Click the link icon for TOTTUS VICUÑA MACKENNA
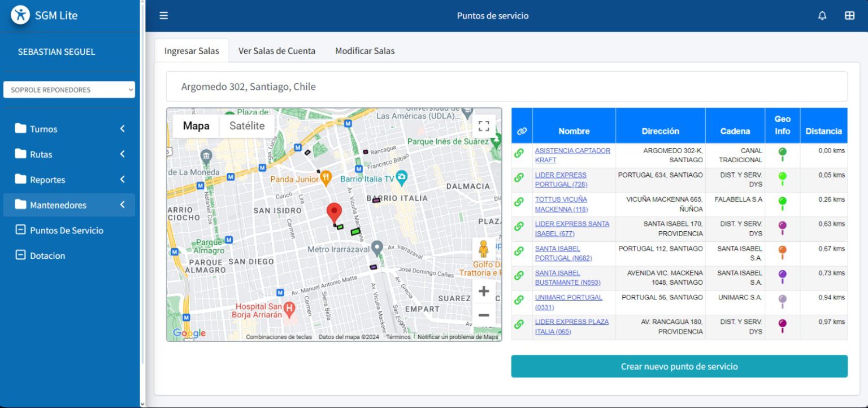 [x=519, y=202]
